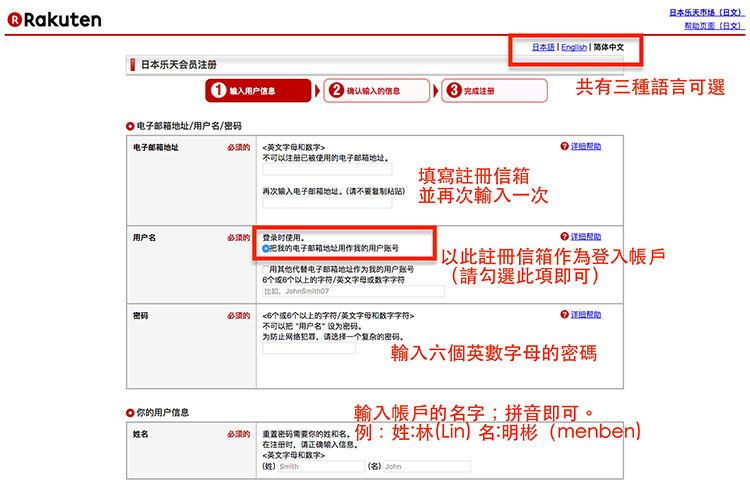
Task: Click the password input field
Action: [309, 348]
